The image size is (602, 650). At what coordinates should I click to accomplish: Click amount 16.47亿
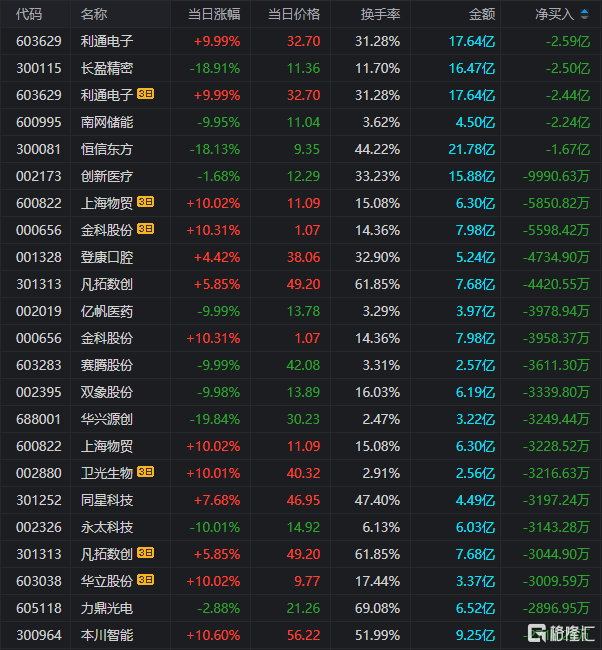point(472,68)
